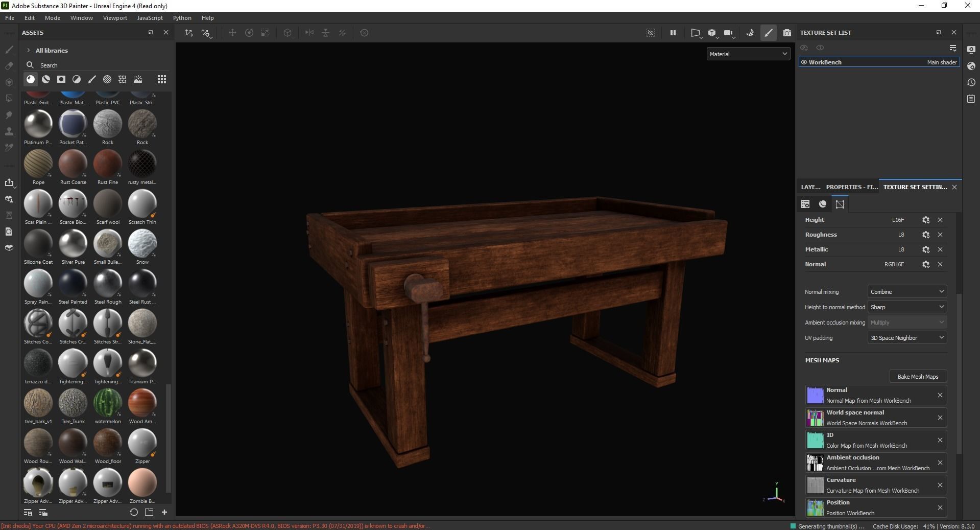Click the Bake Mesh Maps button
Viewport: 980px width, 530px height.
click(918, 377)
